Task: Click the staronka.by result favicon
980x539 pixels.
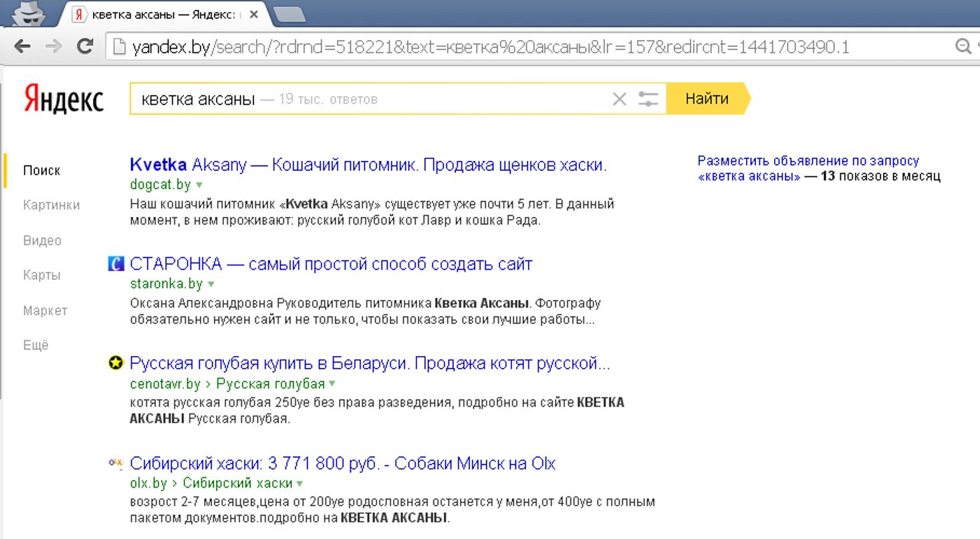Action: pos(116,264)
